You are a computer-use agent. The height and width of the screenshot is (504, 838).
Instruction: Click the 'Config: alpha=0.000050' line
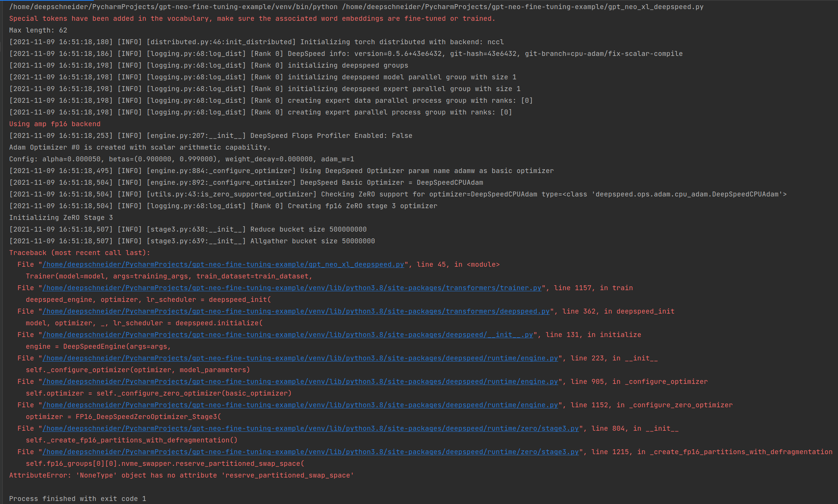click(182, 159)
